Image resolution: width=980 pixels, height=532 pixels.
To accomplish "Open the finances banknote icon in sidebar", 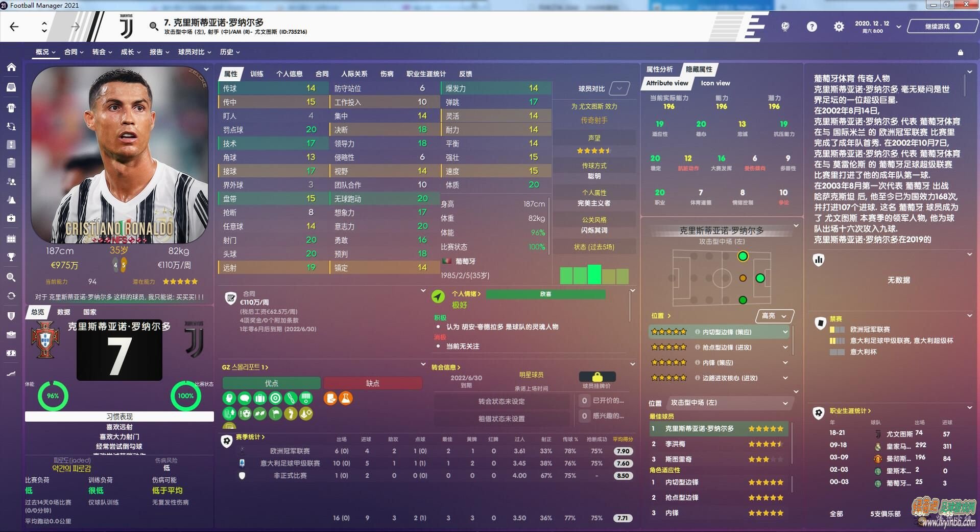I will [11, 353].
